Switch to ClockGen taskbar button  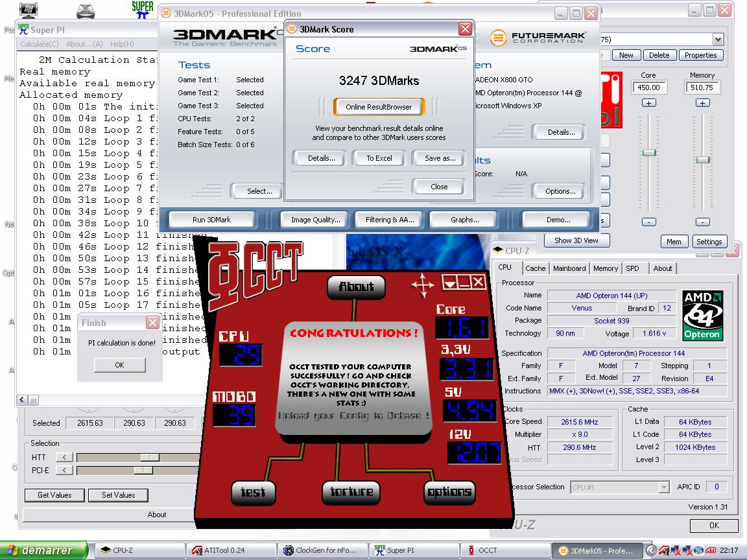pyautogui.click(x=322, y=550)
